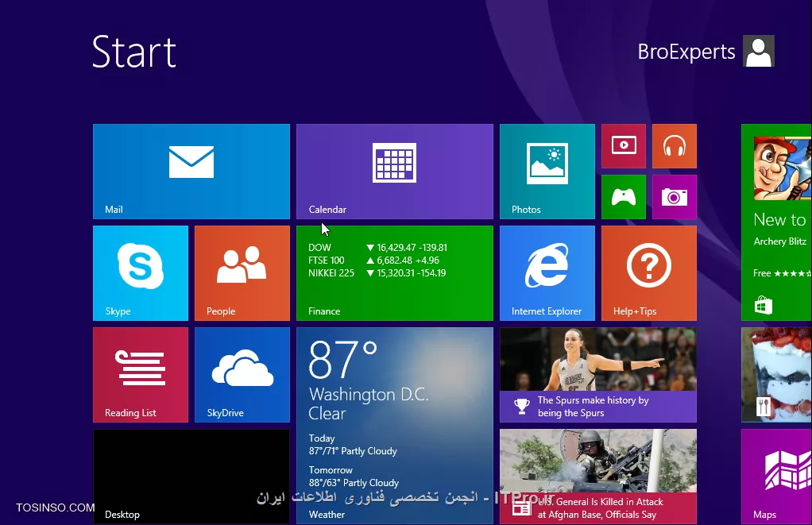Click the BroExperts user account picture
This screenshot has height=525, width=812.
(759, 51)
